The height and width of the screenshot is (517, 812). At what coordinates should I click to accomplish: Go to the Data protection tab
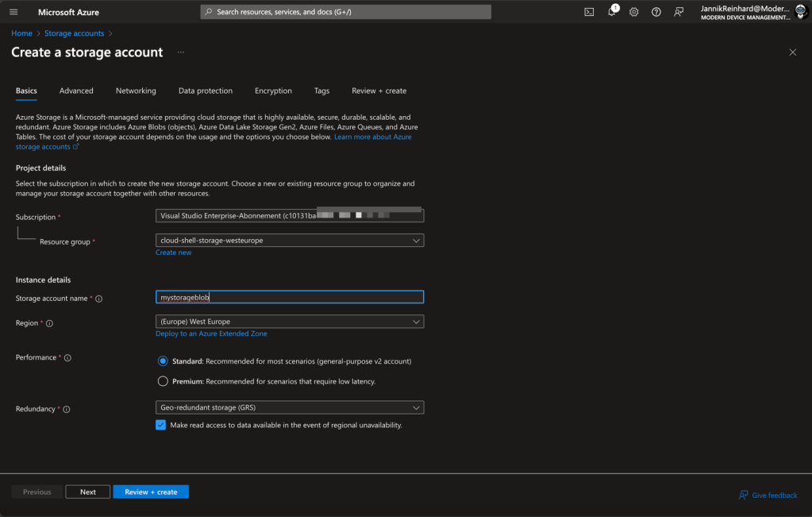(205, 91)
